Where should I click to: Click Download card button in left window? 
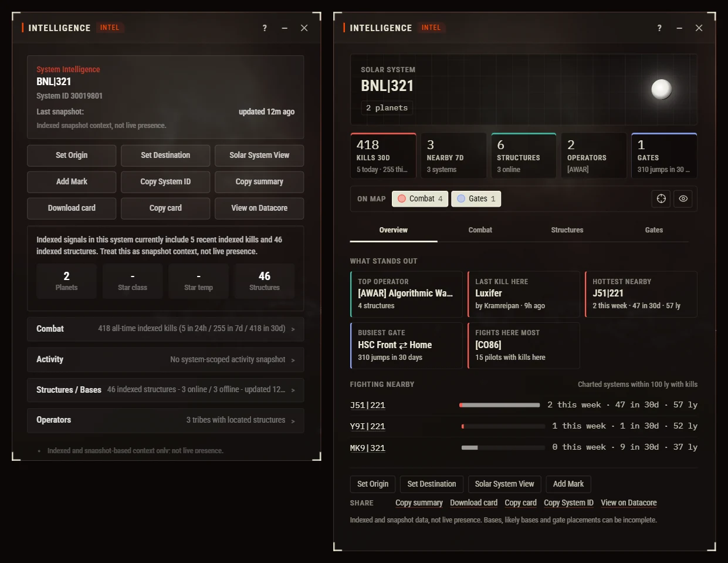click(72, 208)
